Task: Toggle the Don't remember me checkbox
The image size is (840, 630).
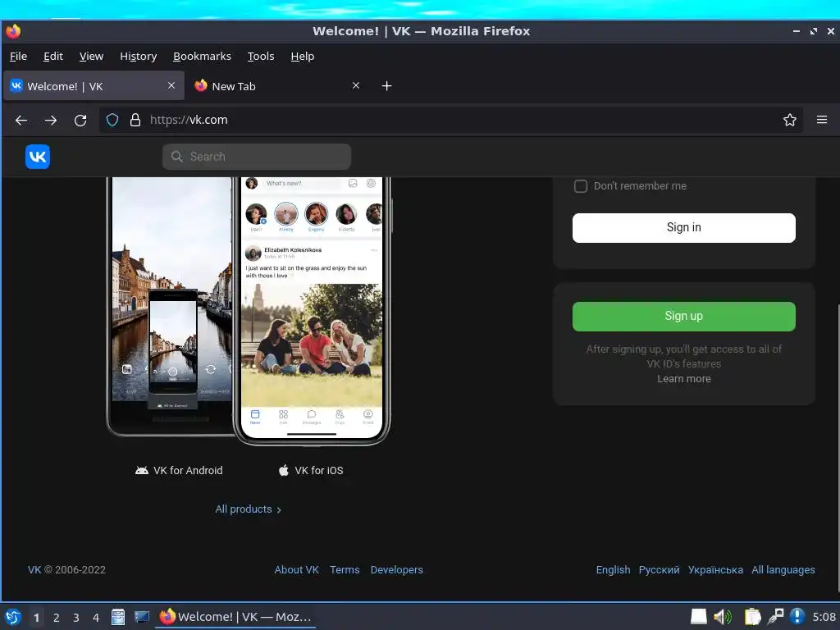Action: click(x=581, y=186)
